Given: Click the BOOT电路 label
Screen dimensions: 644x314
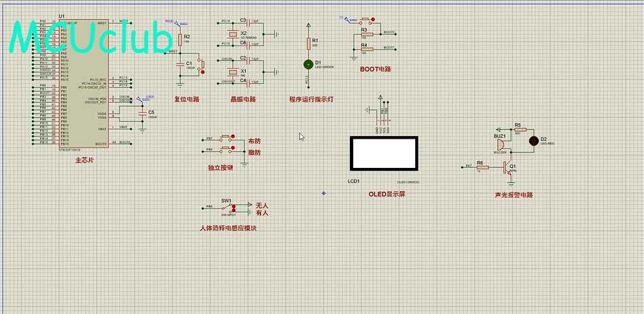Looking at the screenshot, I should pos(376,69).
